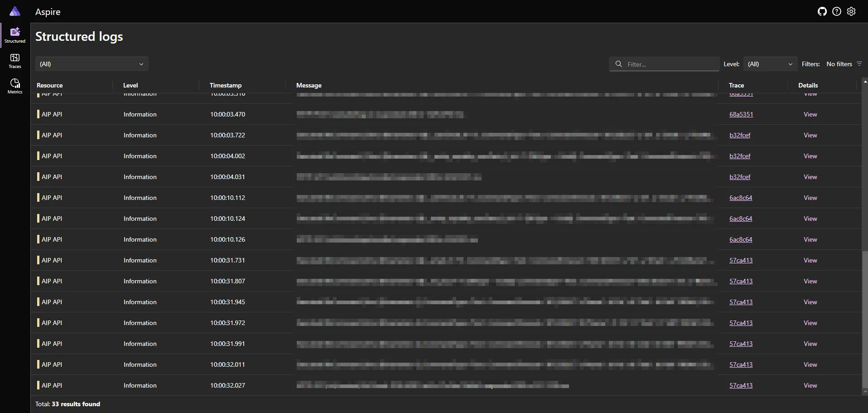This screenshot has height=413, width=868.
Task: Click View for the 10:00:03.470 log entry
Action: click(810, 114)
